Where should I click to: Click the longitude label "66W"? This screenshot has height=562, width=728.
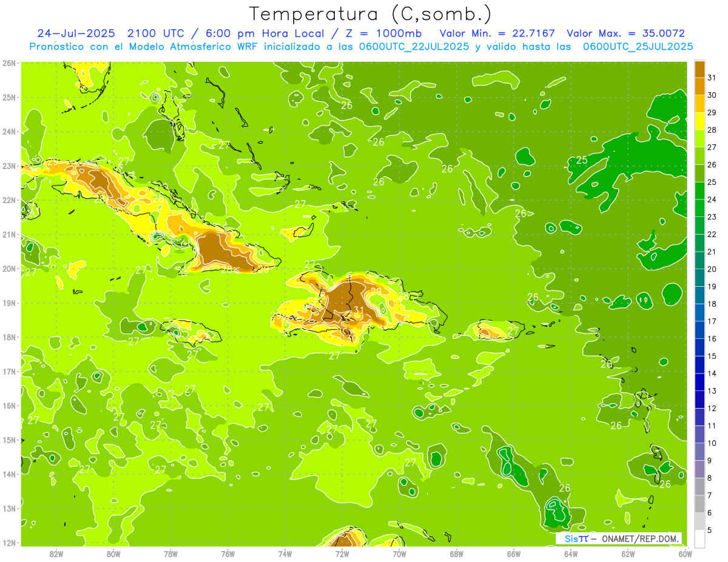coord(514,554)
